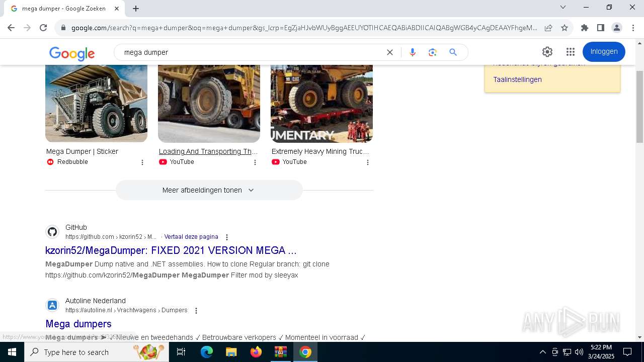
Task: Open Extremely Heavy Mining Truck thumbnail
Action: click(321, 103)
